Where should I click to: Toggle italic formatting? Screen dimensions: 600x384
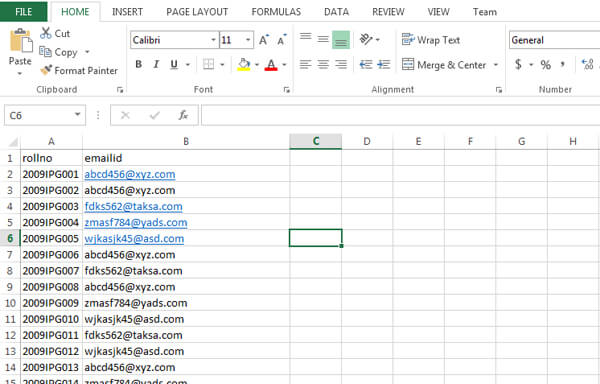[156, 64]
